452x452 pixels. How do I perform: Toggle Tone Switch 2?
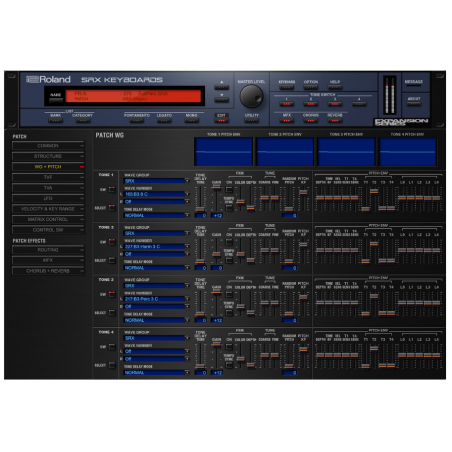point(311,104)
